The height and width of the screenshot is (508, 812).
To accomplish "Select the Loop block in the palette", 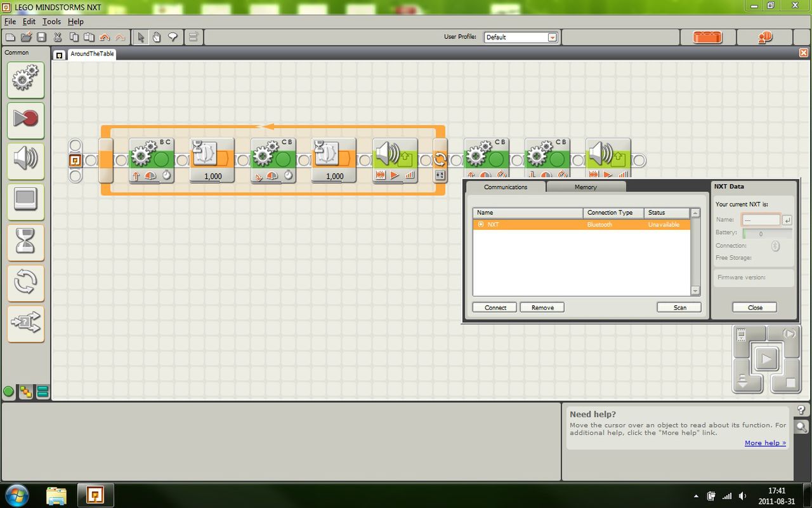I will pos(25,283).
